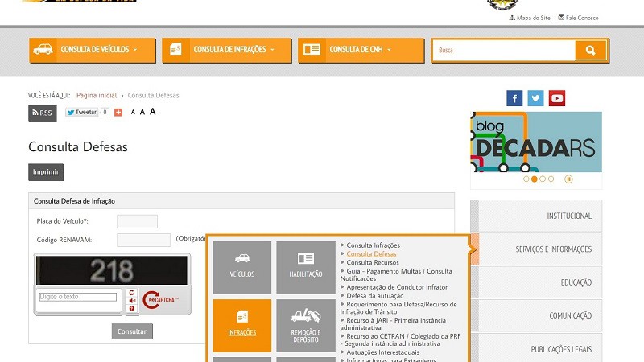Get an audio captcha challenge

(x=132, y=301)
